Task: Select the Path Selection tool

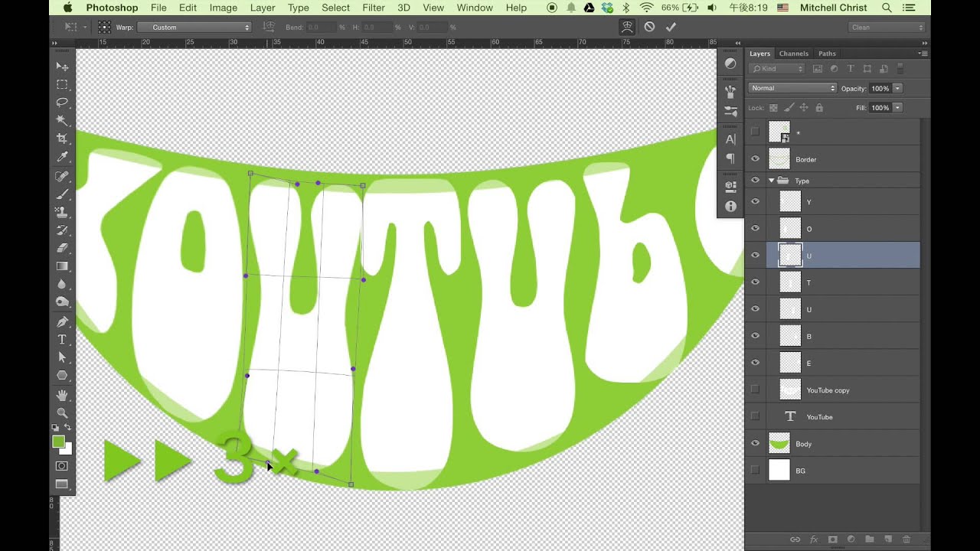Action: (62, 357)
